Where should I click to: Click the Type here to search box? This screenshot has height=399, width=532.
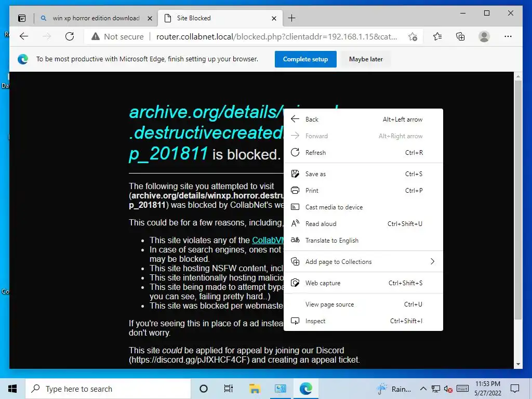pyautogui.click(x=108, y=389)
